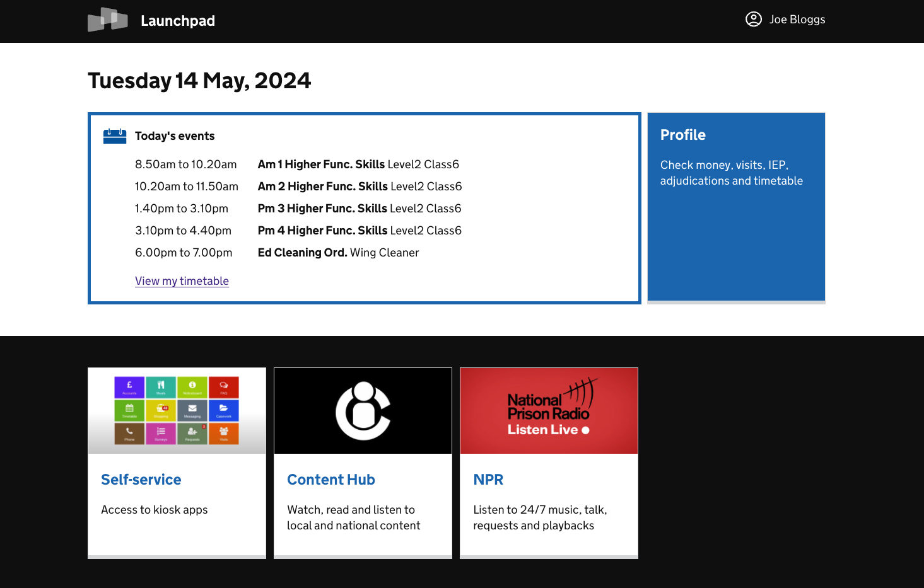Click the FAQ speech-bubble icon
This screenshot has width=924, height=588.
tap(224, 388)
